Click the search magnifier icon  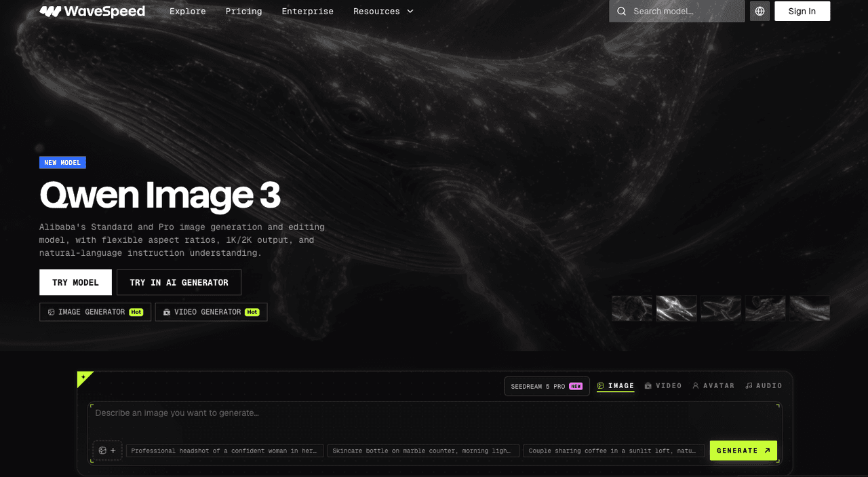[x=621, y=12]
